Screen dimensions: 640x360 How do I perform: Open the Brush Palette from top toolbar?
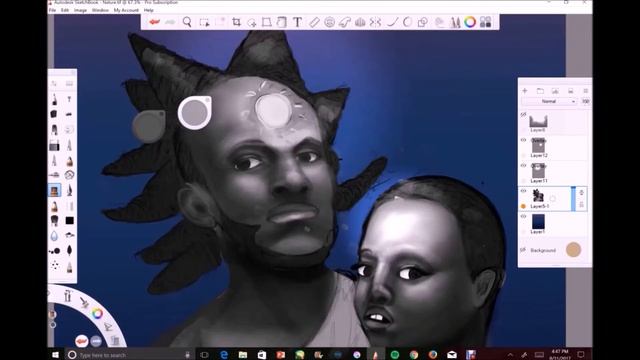(x=455, y=22)
